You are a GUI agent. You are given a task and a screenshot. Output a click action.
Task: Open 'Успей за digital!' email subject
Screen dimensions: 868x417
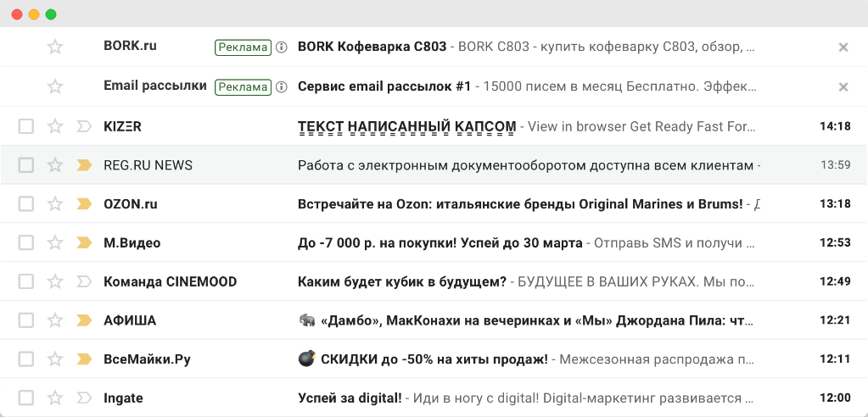tap(350, 398)
